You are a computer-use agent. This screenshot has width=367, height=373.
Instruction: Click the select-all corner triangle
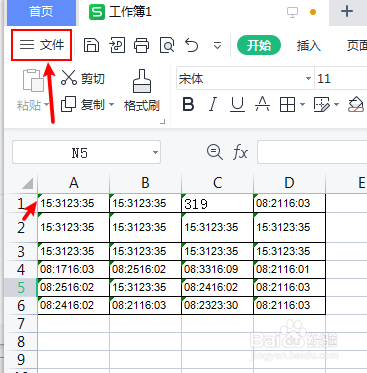[x=27, y=184]
